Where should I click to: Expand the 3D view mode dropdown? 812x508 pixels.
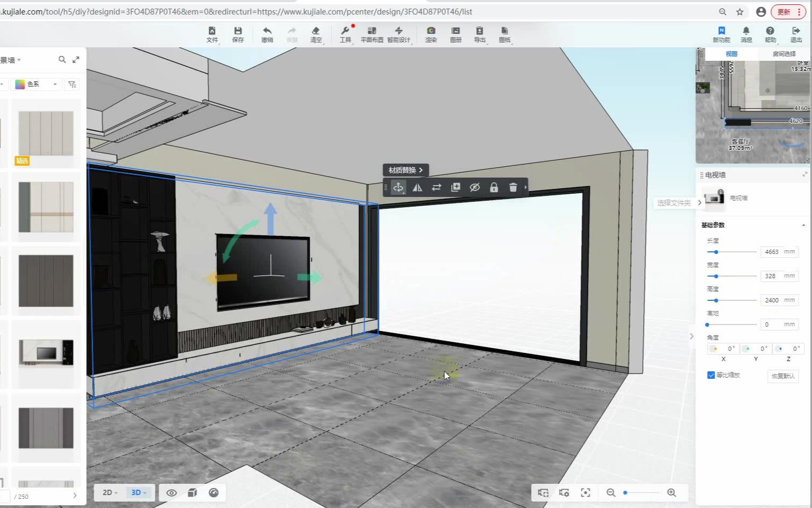(x=139, y=493)
